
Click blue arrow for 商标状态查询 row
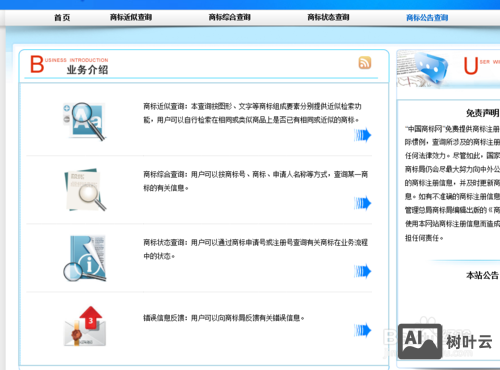point(362,271)
